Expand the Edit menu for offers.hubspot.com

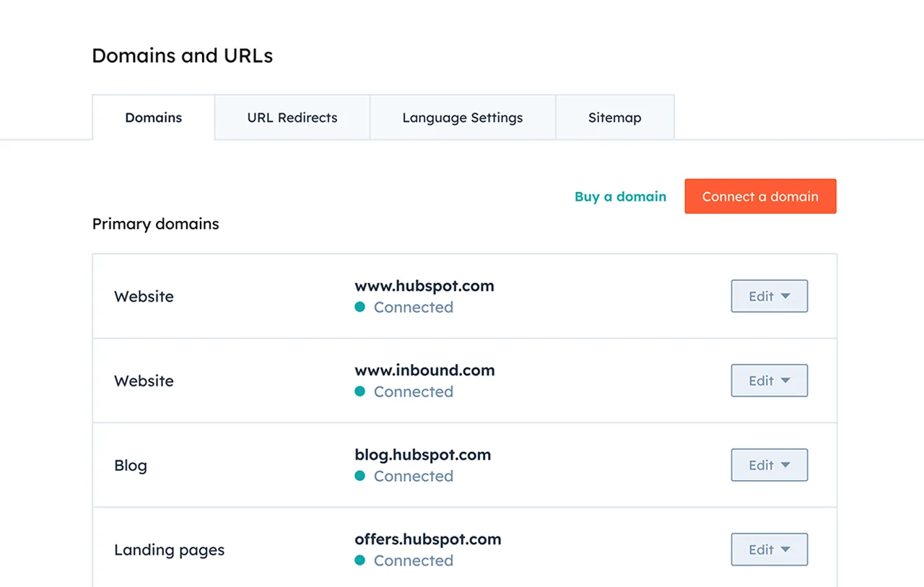coord(769,549)
